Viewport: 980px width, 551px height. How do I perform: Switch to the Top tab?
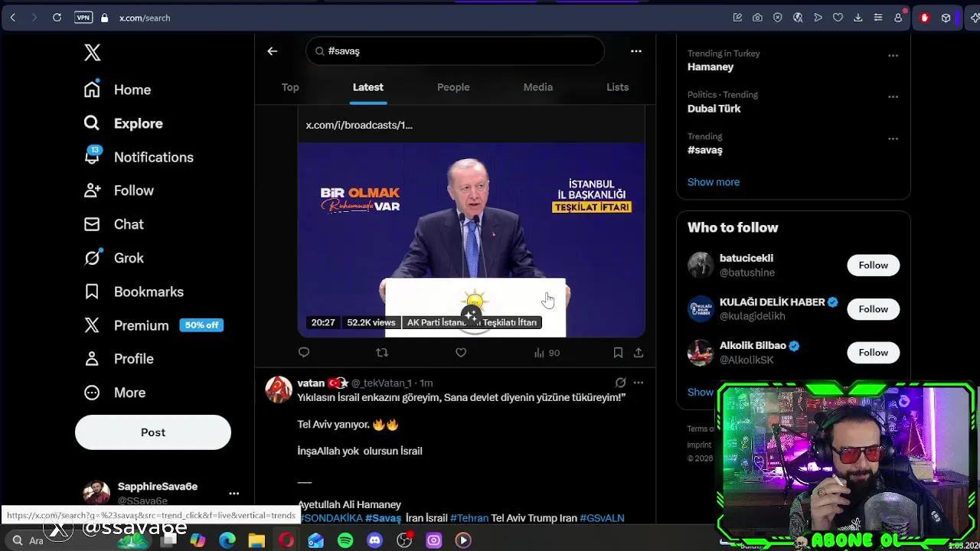(x=290, y=87)
